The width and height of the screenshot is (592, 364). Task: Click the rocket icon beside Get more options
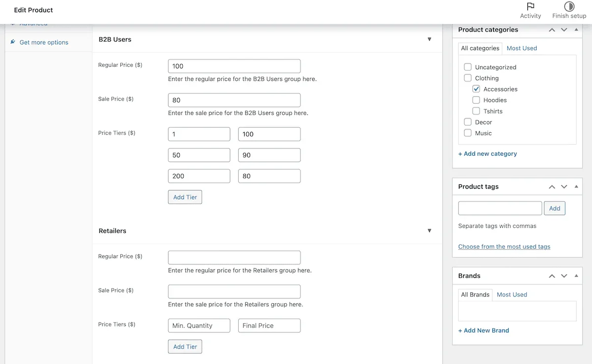click(x=12, y=42)
